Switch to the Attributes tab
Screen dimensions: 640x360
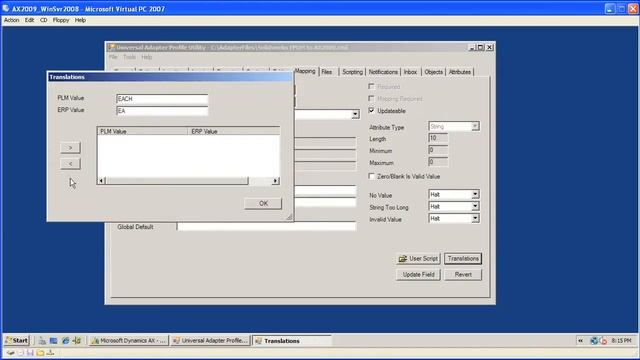(460, 72)
